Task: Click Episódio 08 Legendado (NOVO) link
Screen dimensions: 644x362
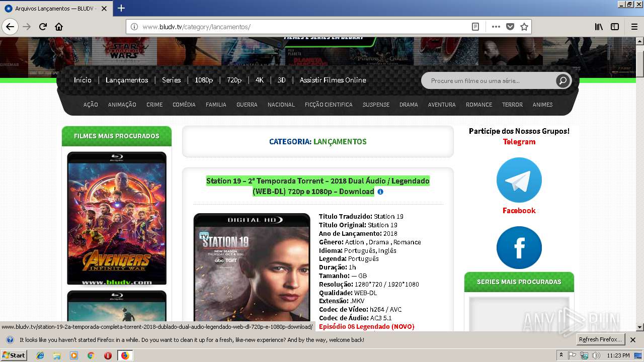Action: 367,327
